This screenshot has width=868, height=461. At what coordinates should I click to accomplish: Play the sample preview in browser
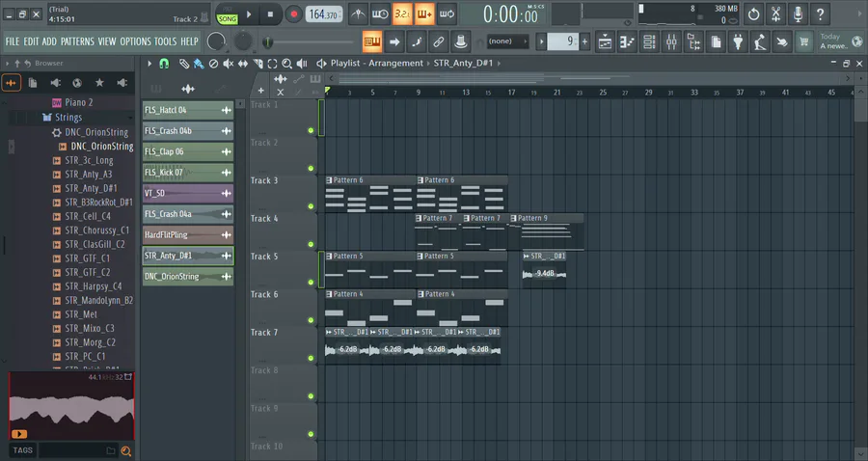point(19,434)
